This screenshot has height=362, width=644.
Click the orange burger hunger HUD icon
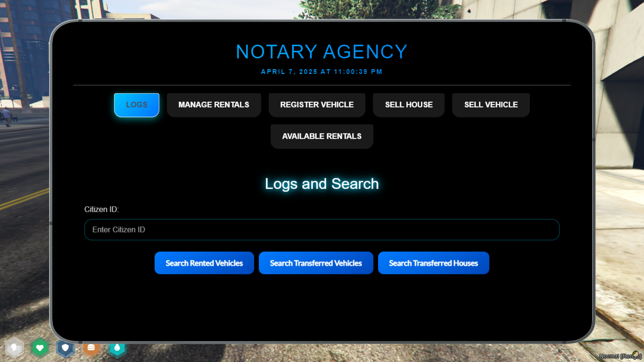click(91, 348)
